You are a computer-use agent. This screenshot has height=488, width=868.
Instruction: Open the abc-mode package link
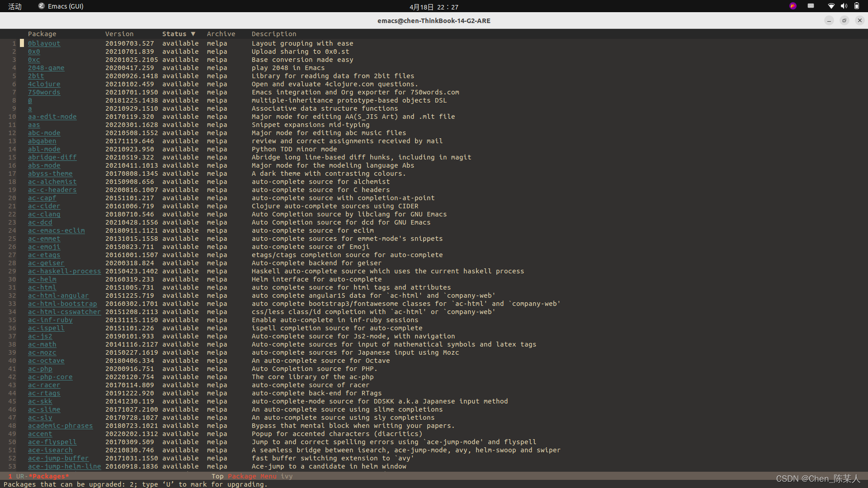tap(44, 133)
